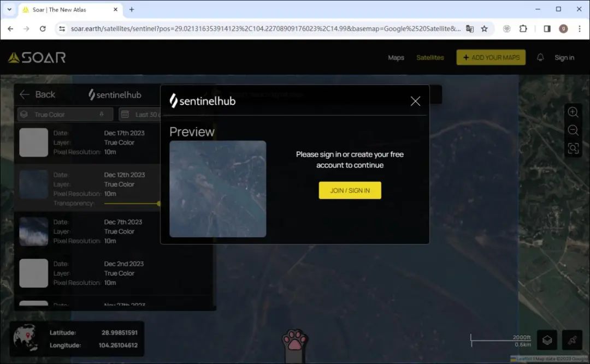
Task: Go Back from the sentinelhub panel
Action: point(37,94)
